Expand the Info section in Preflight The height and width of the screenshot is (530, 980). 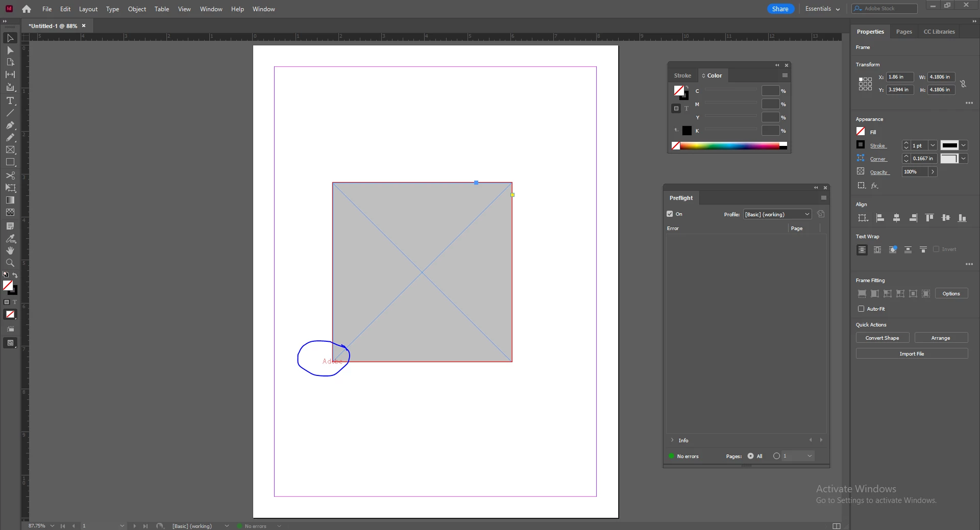672,440
